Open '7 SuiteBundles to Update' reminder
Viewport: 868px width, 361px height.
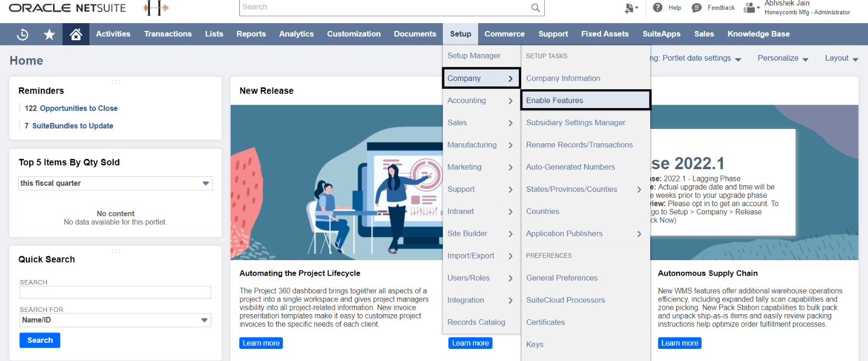[69, 126]
